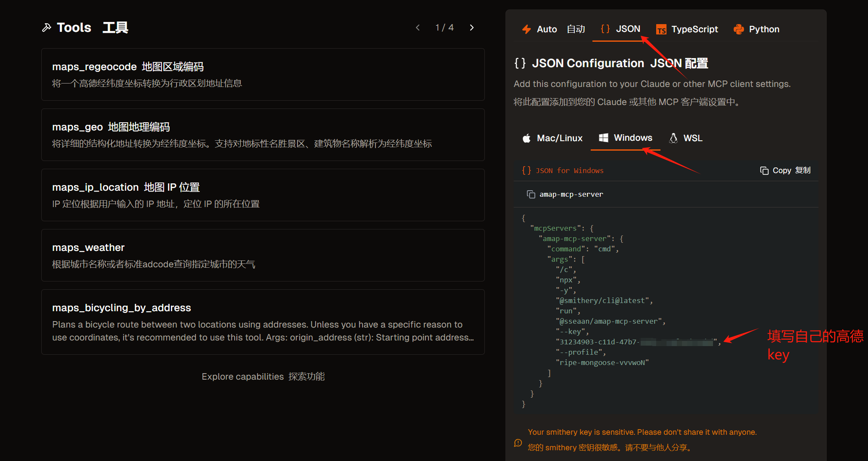
Task: Click the "args": [ code line
Action: click(566, 259)
